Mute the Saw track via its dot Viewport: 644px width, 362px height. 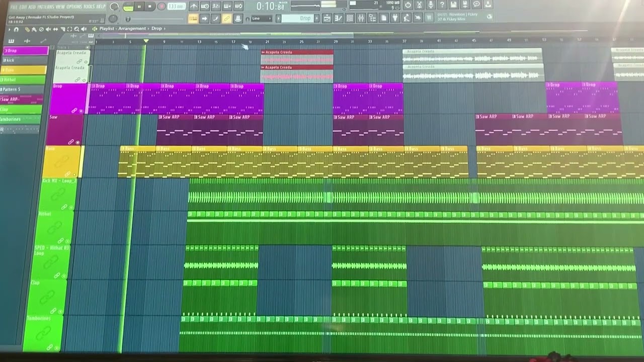pyautogui.click(x=78, y=142)
